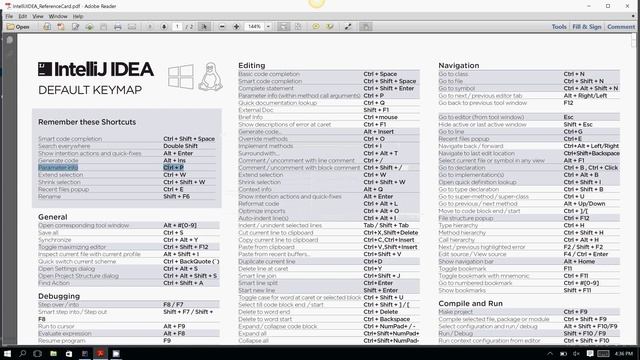Open File Explorer from the taskbar

pos(53,353)
